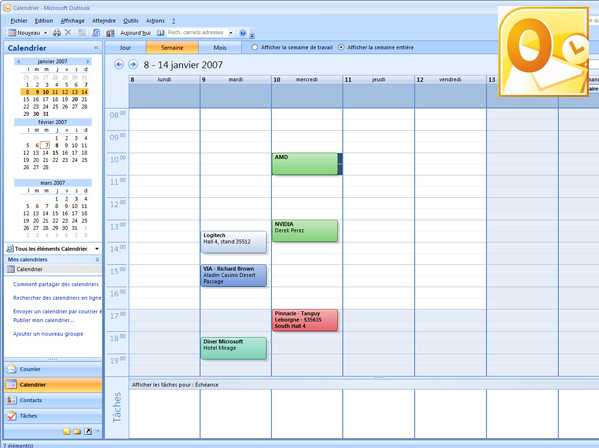Click the blue help icon in the toolbar
The width and height of the screenshot is (599, 448).
[243, 33]
